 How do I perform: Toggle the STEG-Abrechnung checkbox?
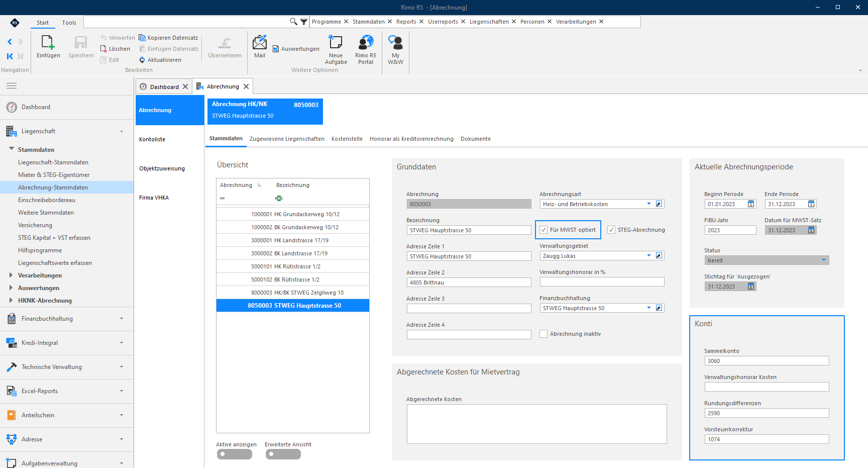[x=611, y=230]
